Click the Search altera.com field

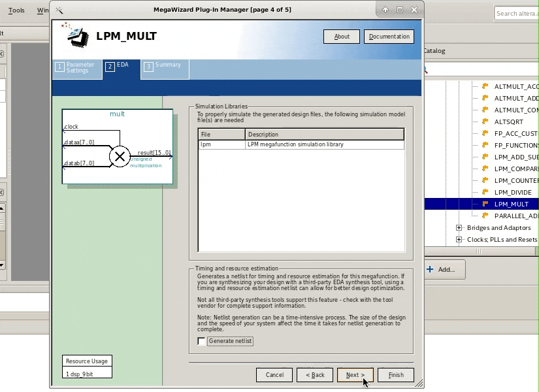516,14
